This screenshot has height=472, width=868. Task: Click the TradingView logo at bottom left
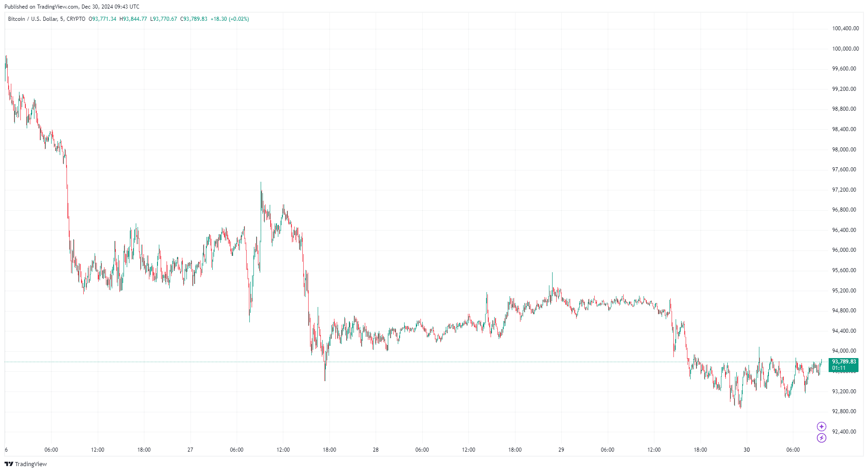coord(26,464)
